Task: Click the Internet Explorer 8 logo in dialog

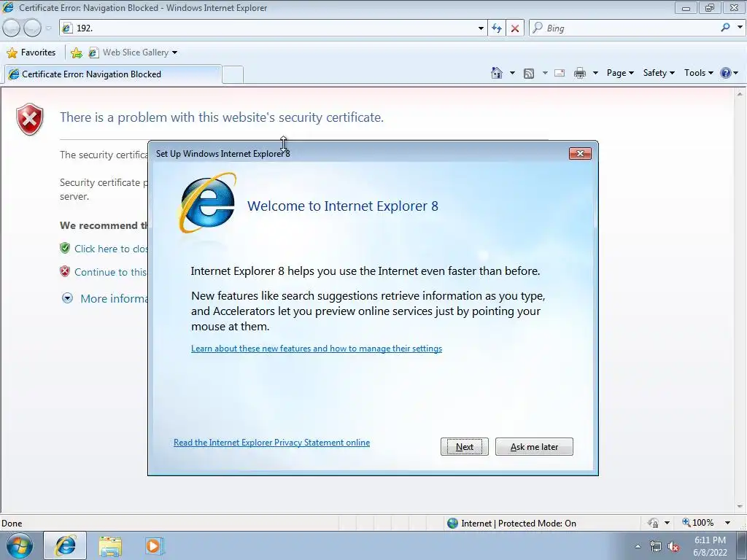Action: point(208,203)
